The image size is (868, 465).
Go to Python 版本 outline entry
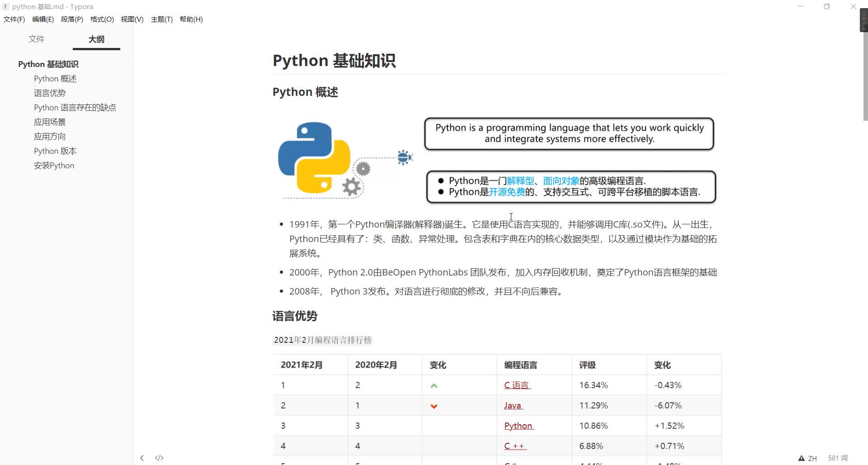[55, 151]
